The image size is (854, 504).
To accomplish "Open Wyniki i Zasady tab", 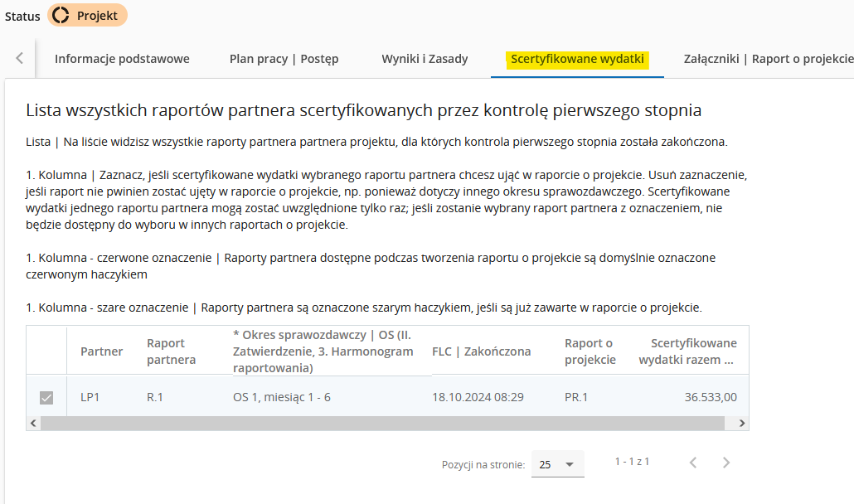I will [x=425, y=59].
